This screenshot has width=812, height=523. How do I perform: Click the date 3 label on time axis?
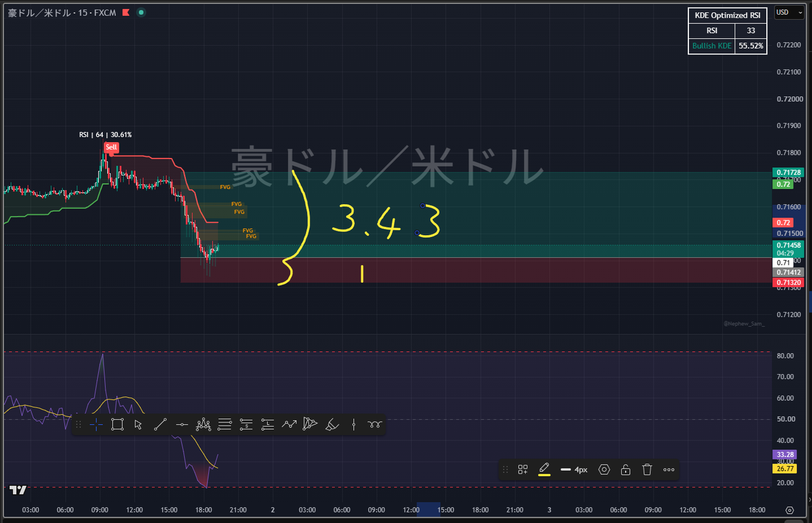[549, 510]
